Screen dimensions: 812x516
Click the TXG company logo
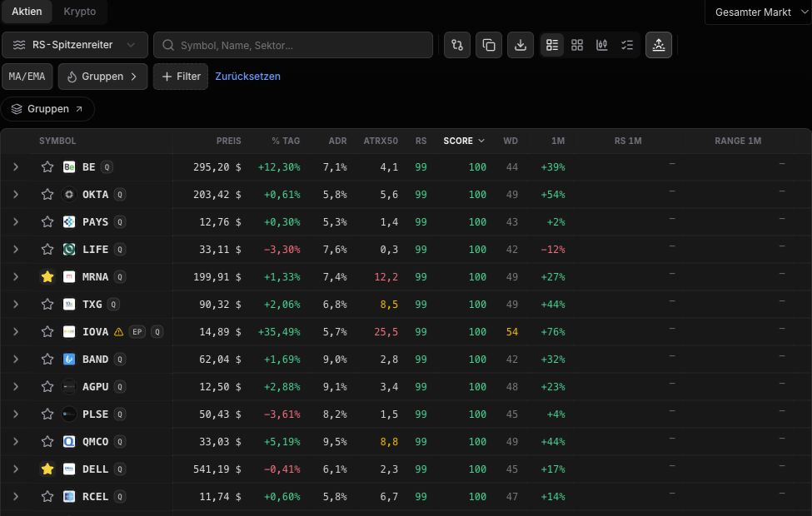69,305
